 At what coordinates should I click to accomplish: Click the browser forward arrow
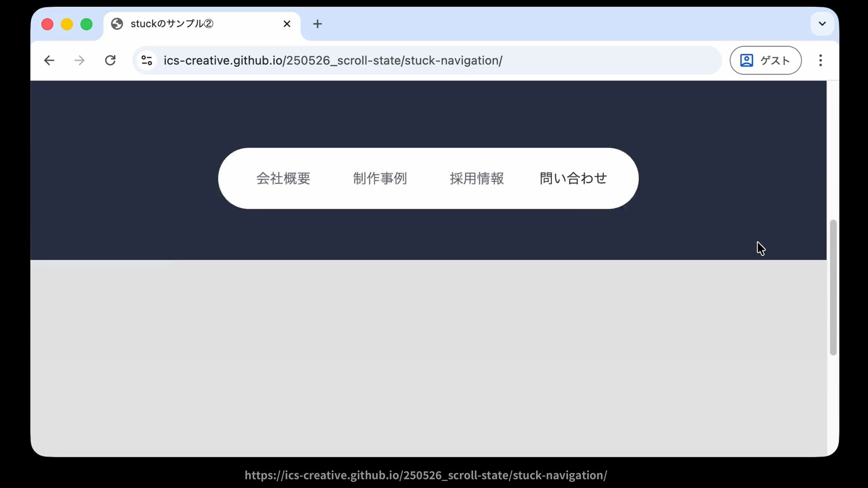(80, 61)
